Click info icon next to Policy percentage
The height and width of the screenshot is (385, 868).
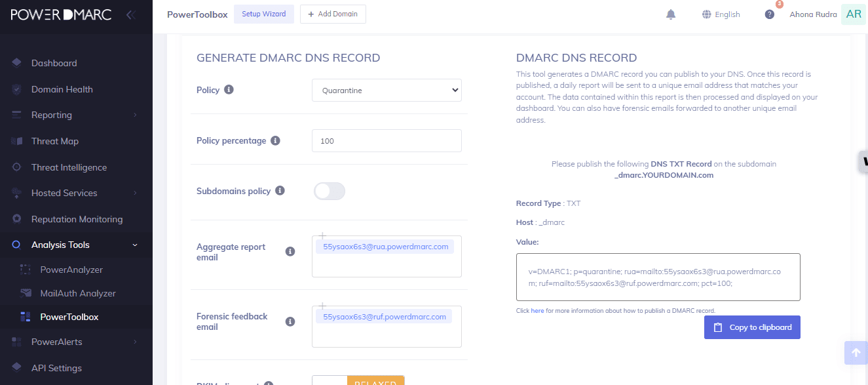275,140
